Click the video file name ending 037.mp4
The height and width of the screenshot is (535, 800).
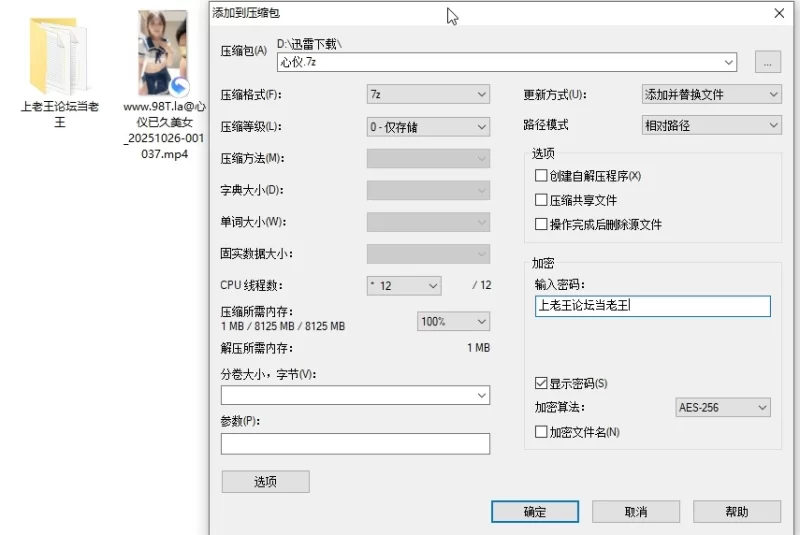coord(164,130)
